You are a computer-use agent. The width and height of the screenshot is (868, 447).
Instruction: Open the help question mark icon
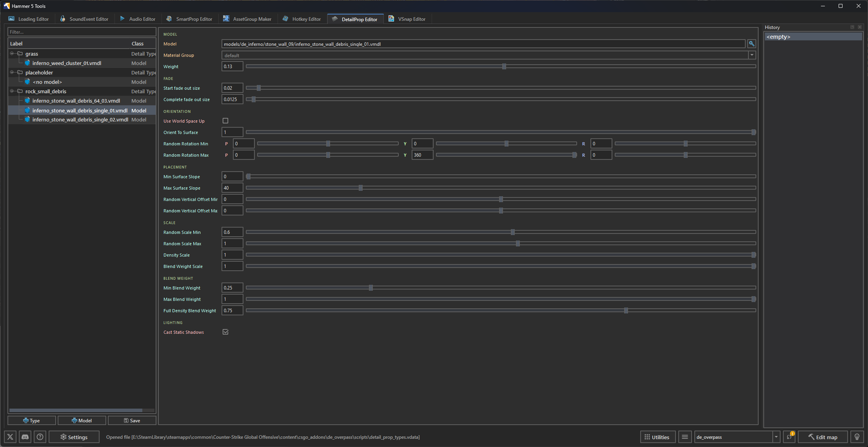[40, 437]
